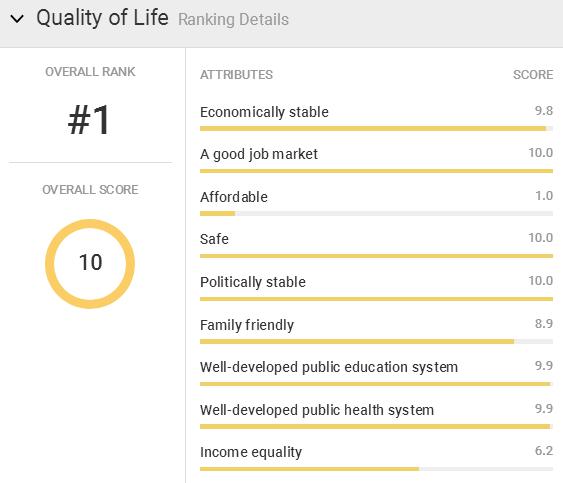
Task: Select the Well-developed public education system label
Action: pyautogui.click(x=329, y=367)
